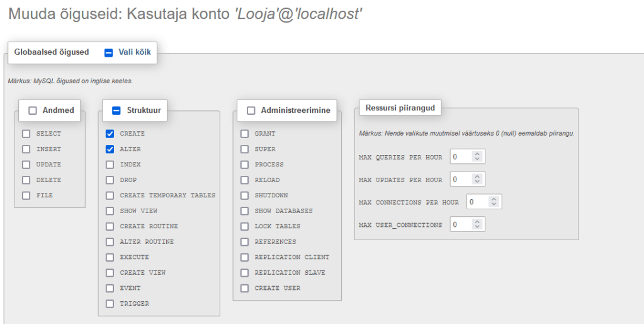644x324 pixels.
Task: Enable the SELECT privilege
Action: [26, 134]
